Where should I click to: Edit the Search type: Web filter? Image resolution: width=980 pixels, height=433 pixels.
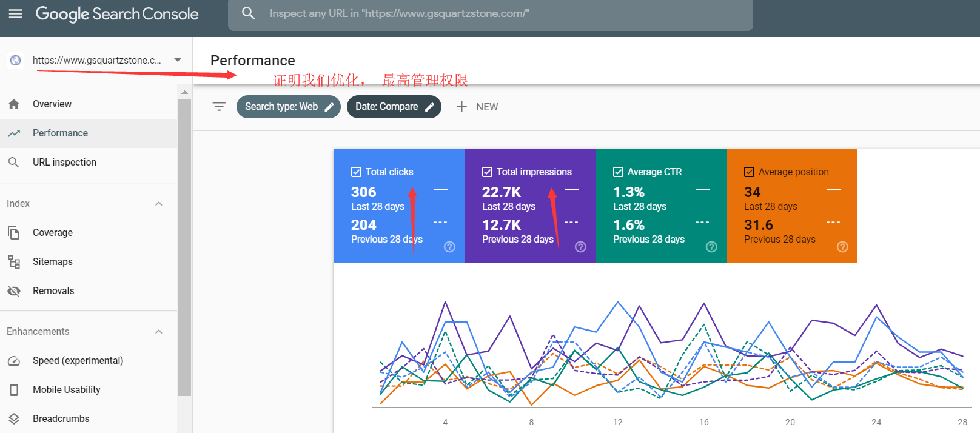(289, 107)
